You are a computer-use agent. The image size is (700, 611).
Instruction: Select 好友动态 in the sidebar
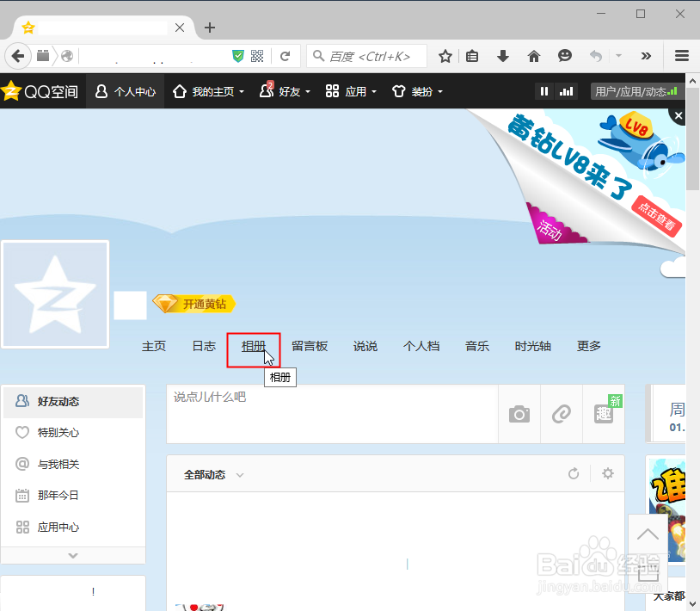[73, 402]
